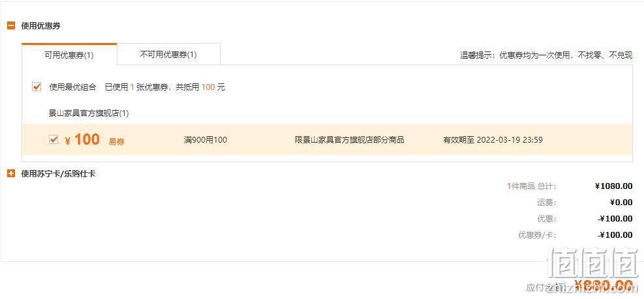The image size is (644, 299).
Task: Click the 使用优惠券 section heading
Action: click(40, 26)
